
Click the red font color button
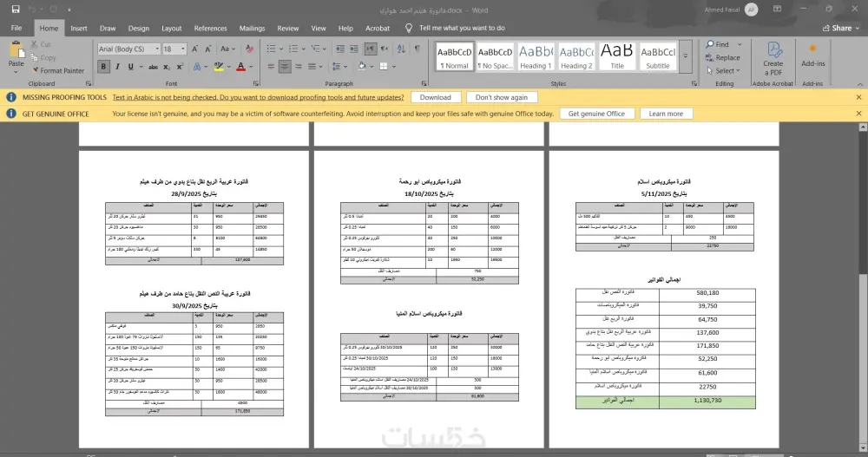tap(240, 67)
